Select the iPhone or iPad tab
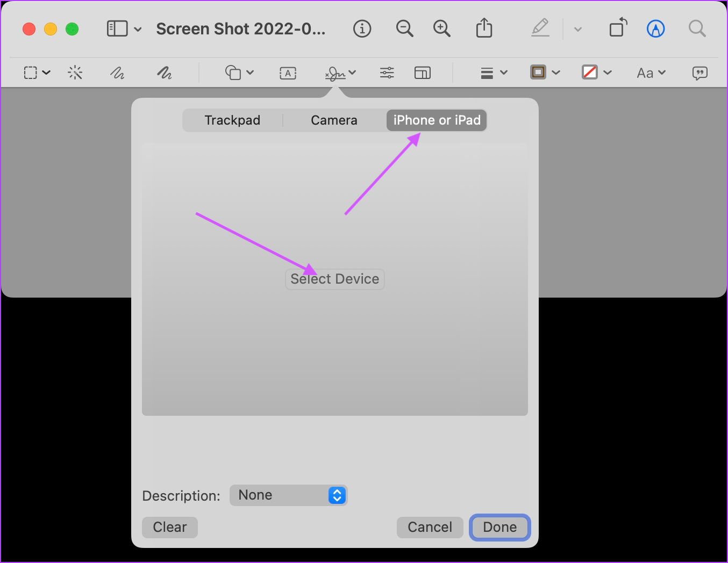 point(437,120)
